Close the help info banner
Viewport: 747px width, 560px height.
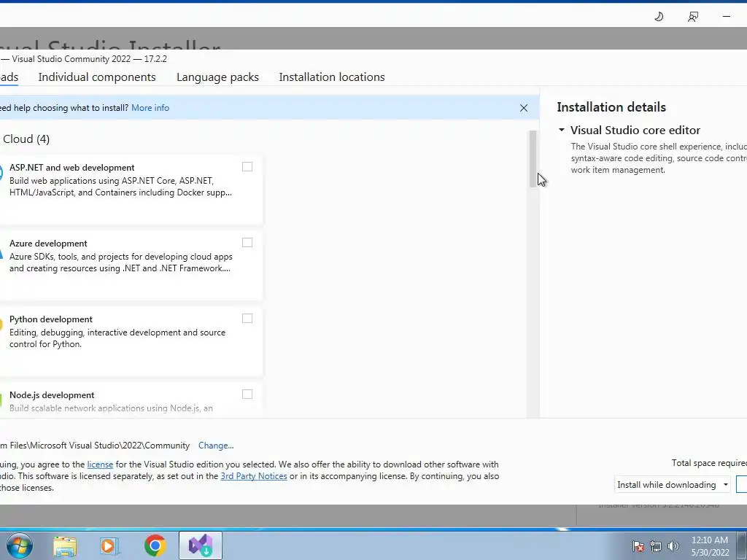tap(524, 108)
